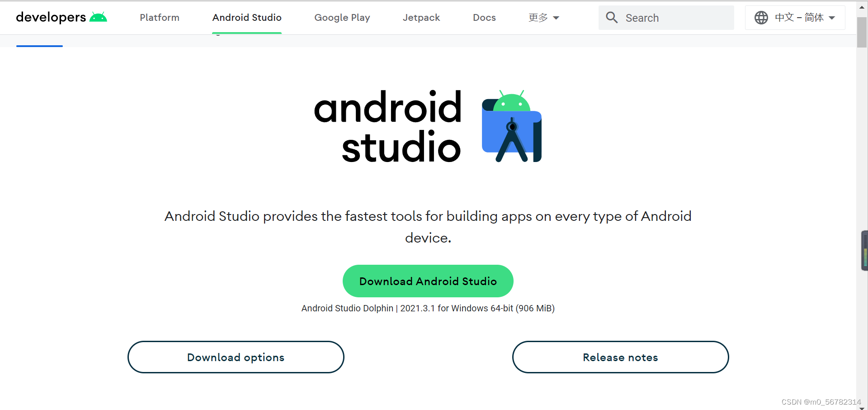
Task: Open the Platform menu item
Action: 160,18
